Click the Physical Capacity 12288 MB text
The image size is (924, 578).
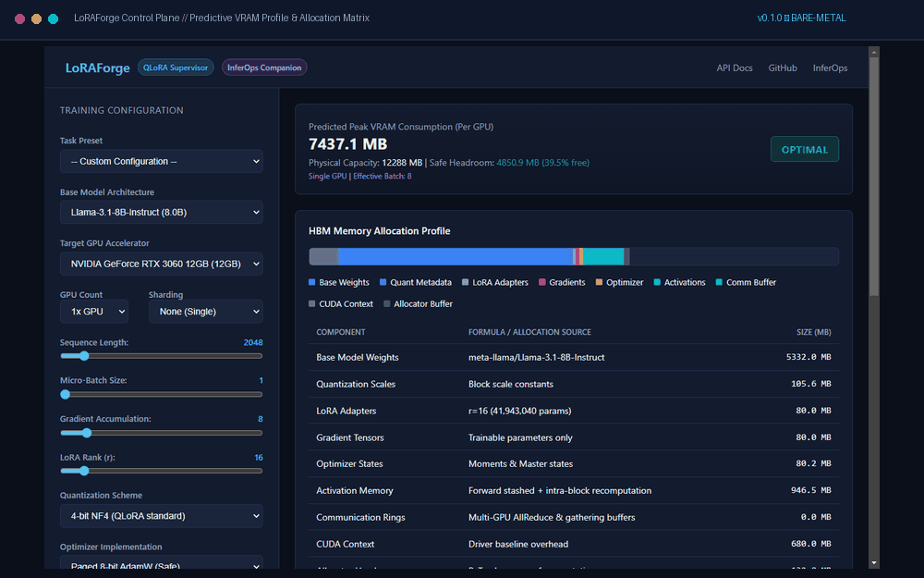click(x=365, y=163)
